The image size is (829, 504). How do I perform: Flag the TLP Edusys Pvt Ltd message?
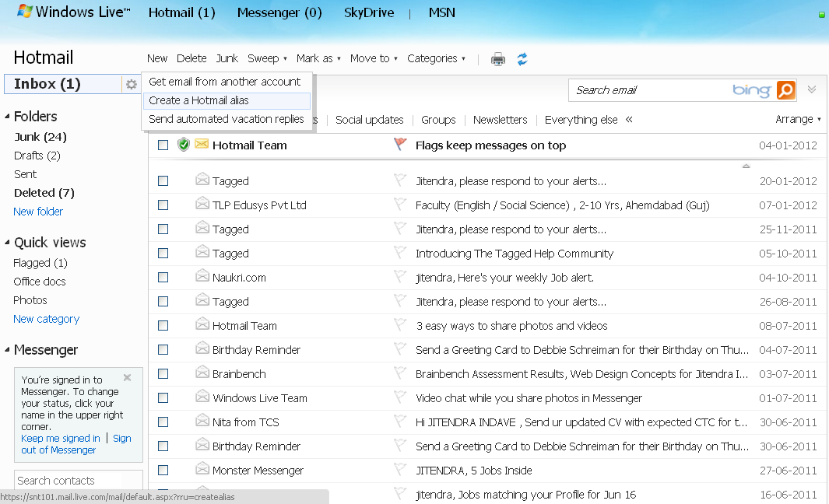coord(400,204)
